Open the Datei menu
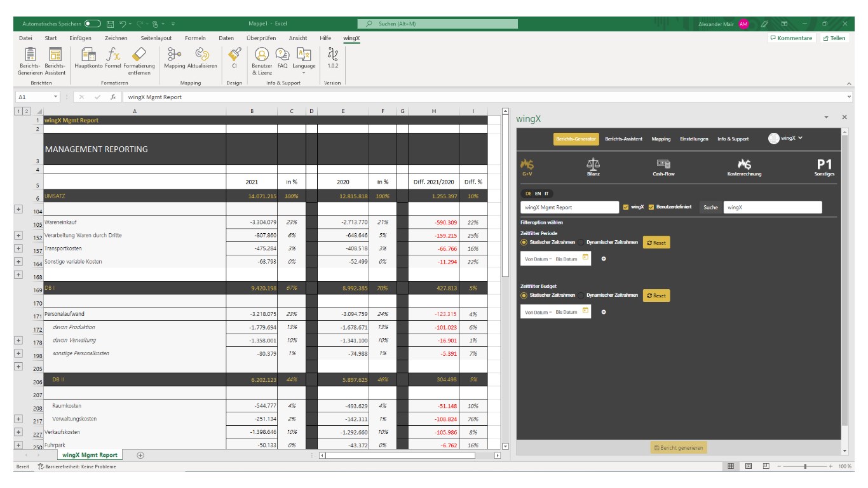The width and height of the screenshot is (868, 488). coord(25,38)
